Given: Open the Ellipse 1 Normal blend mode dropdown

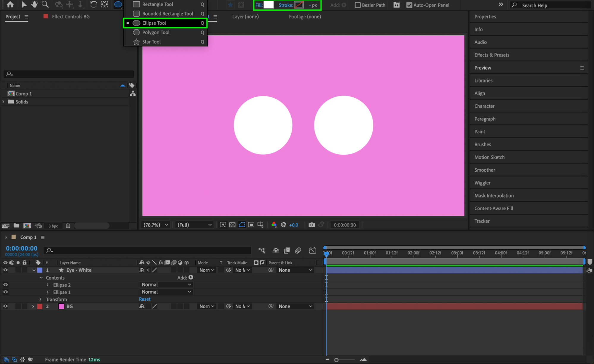Looking at the screenshot, I should click(x=166, y=292).
